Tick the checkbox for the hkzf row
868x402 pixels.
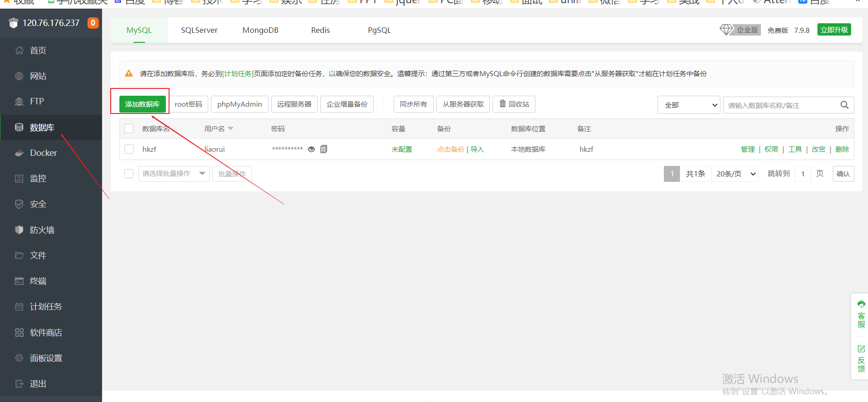click(129, 149)
